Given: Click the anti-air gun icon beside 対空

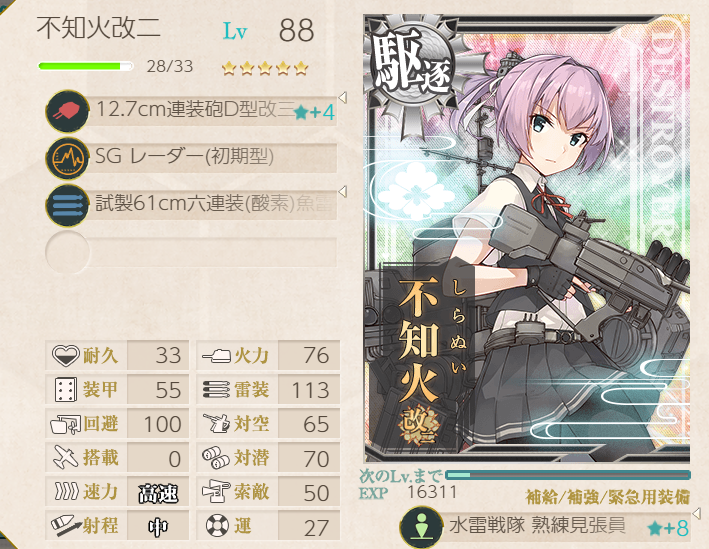Looking at the screenshot, I should (x=216, y=424).
